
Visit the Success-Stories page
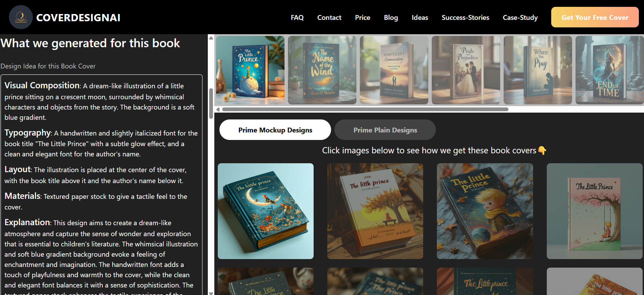pos(465,17)
